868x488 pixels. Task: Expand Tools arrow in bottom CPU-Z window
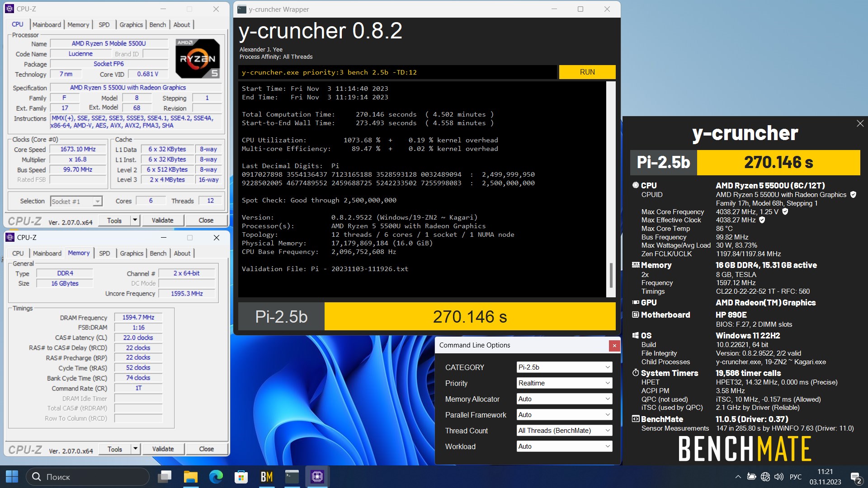click(x=135, y=449)
